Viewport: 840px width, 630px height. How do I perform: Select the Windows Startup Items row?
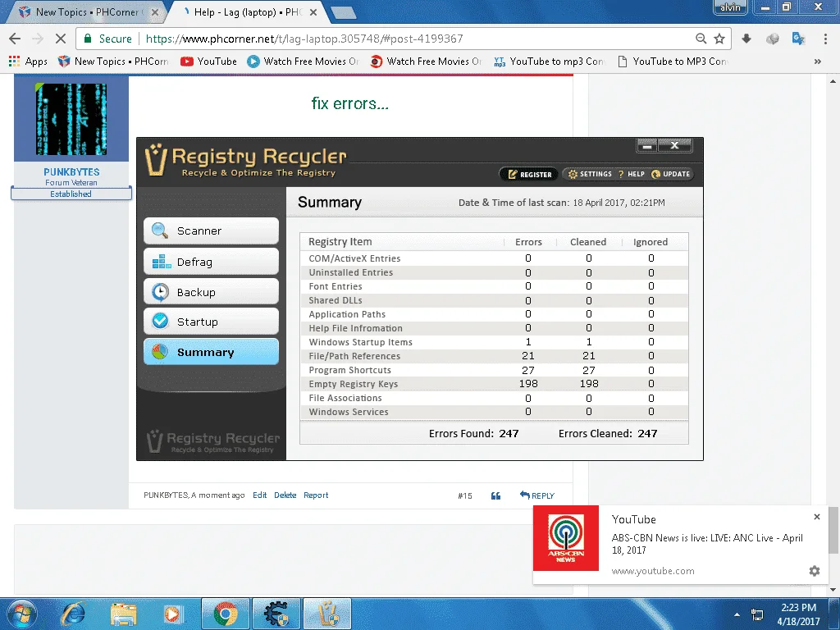click(x=494, y=342)
